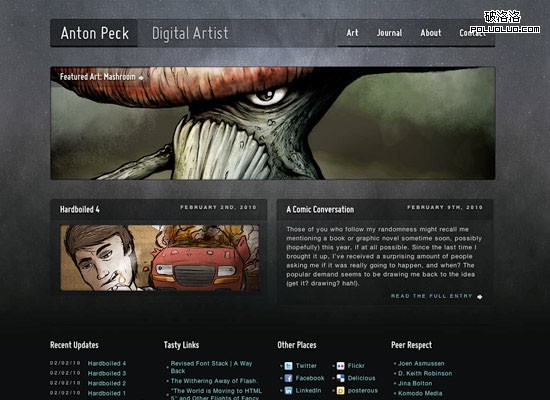Open the Hardboiled 4 post title
550x400 pixels.
coord(80,209)
